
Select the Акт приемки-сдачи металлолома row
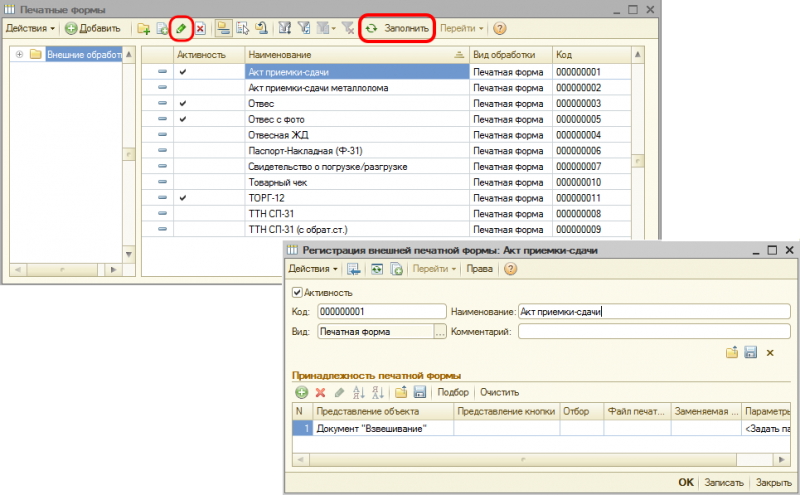click(386, 88)
